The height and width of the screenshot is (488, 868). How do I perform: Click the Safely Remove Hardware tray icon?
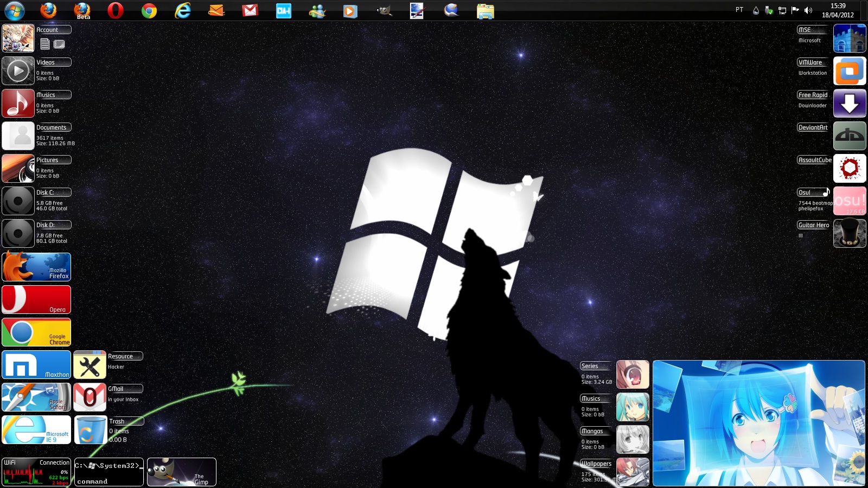(769, 10)
